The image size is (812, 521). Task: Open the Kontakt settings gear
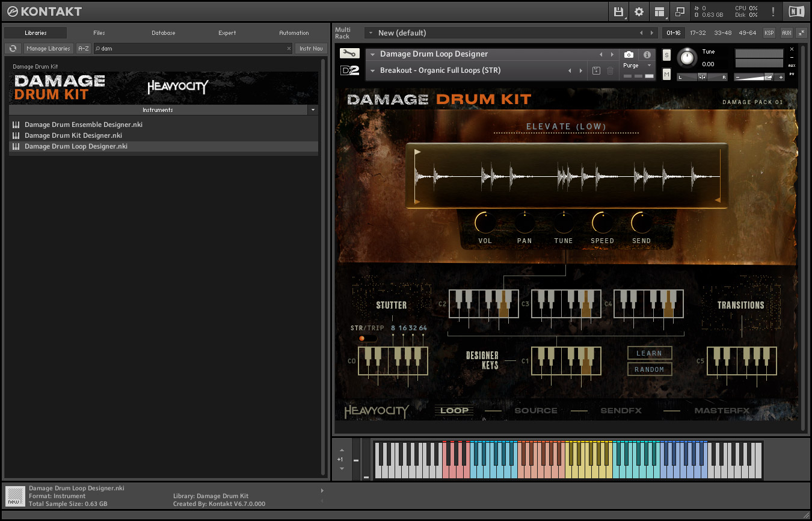coord(639,11)
